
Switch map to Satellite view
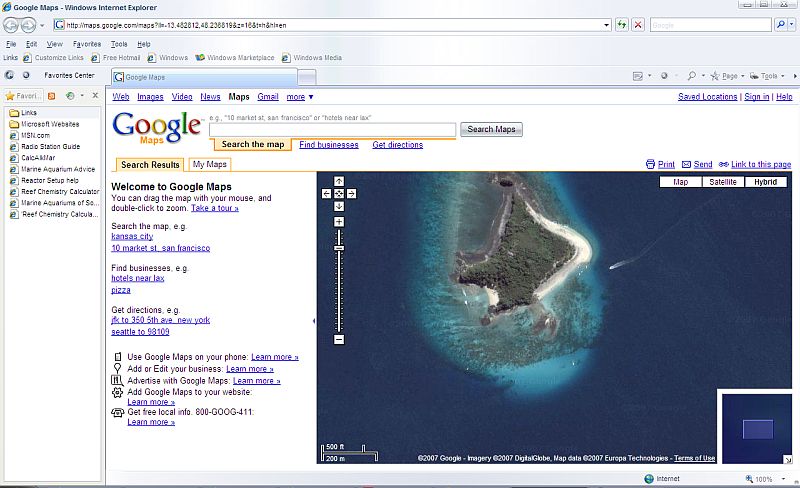pos(723,182)
